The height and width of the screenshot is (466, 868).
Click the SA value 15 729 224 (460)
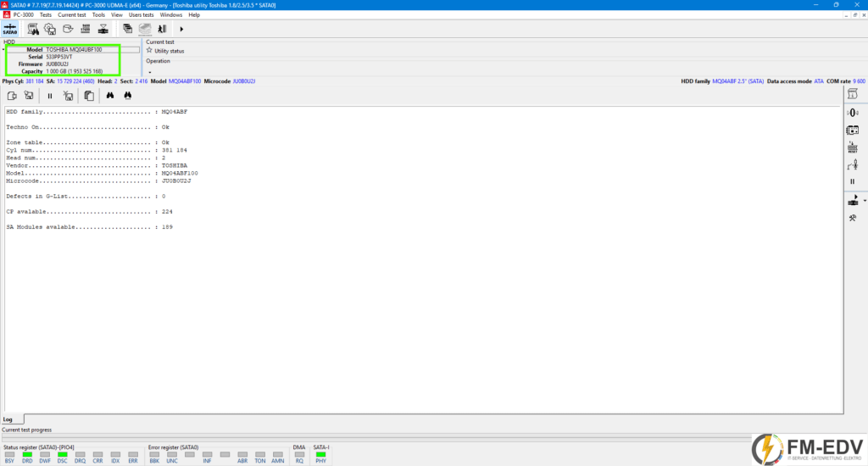coord(75,81)
